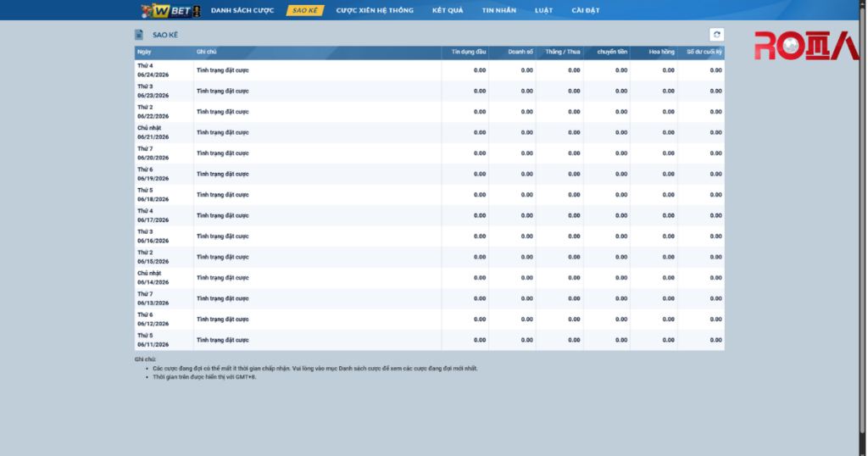This screenshot has width=868, height=456.
Task: Click the Ghi chú column header
Action: point(317,52)
